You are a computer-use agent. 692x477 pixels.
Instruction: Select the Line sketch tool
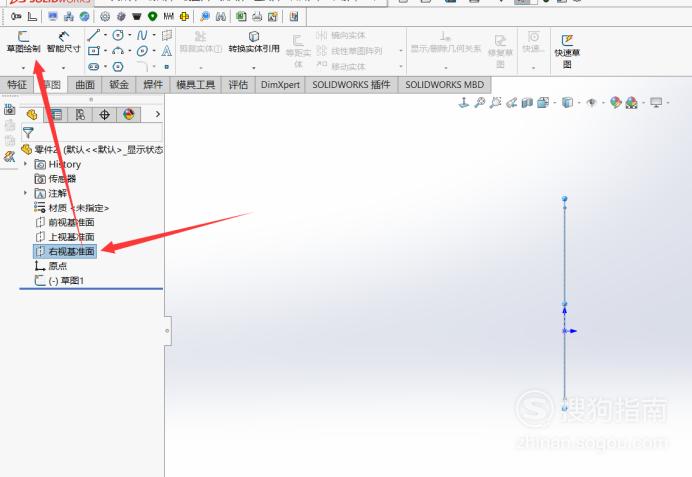[94, 35]
